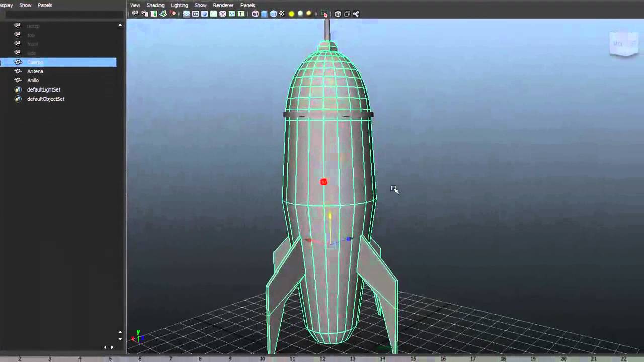Viewport: 644px width, 362px height.
Task: Toggle the safe action icon
Action: click(232, 14)
